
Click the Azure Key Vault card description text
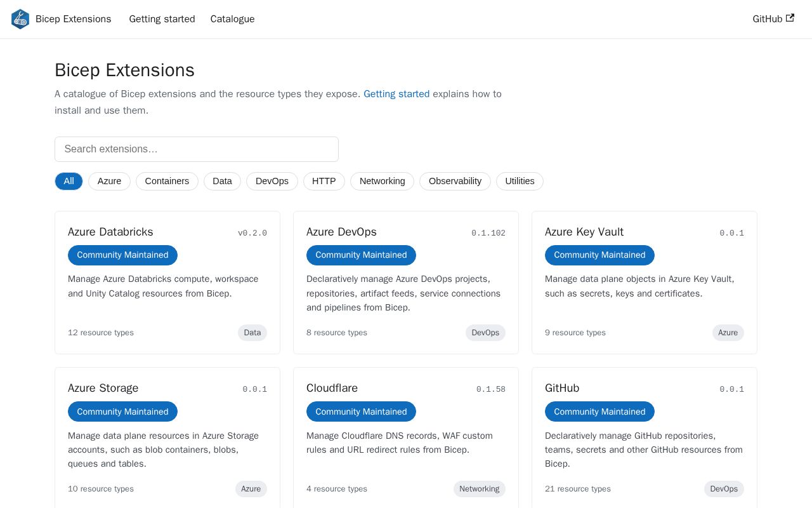639,286
